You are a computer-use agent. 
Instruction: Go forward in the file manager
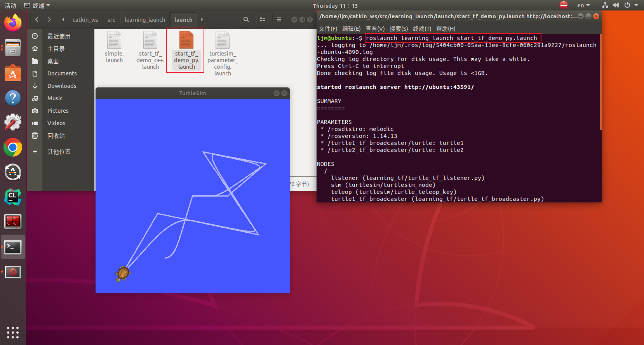tap(49, 19)
